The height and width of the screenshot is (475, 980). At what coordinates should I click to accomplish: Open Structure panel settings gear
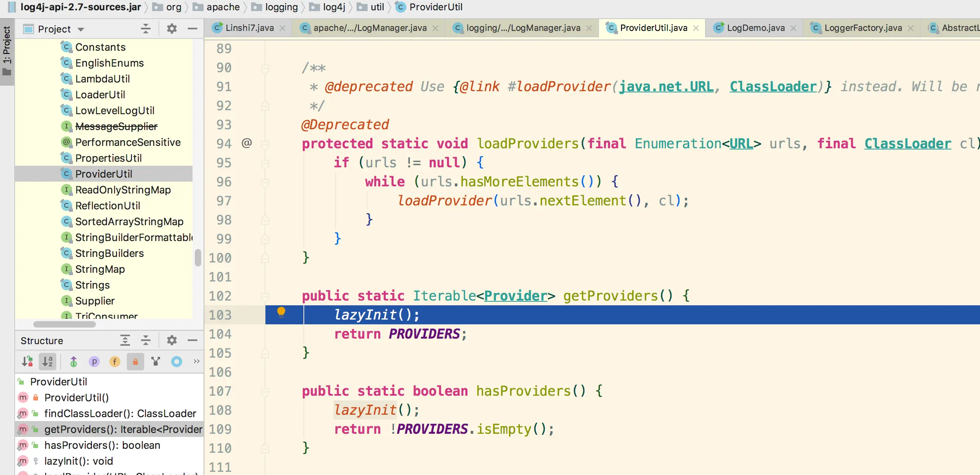(x=172, y=340)
